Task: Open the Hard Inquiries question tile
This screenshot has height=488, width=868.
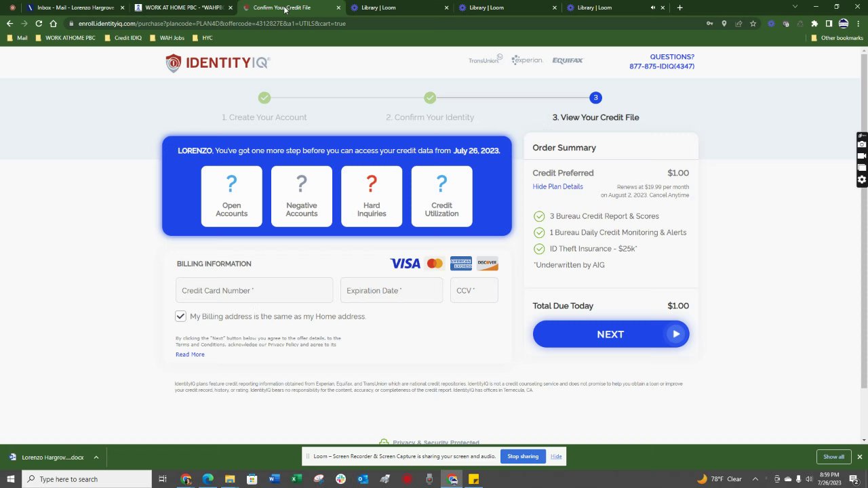Action: [x=372, y=196]
